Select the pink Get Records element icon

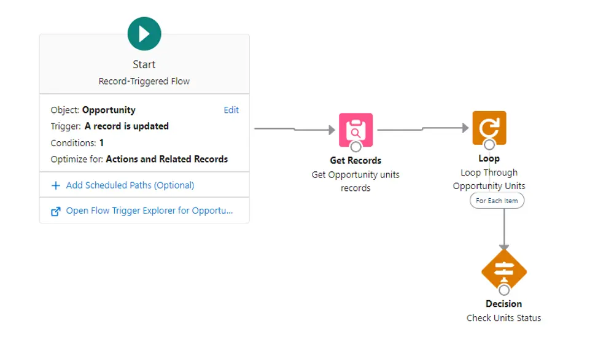click(x=355, y=128)
